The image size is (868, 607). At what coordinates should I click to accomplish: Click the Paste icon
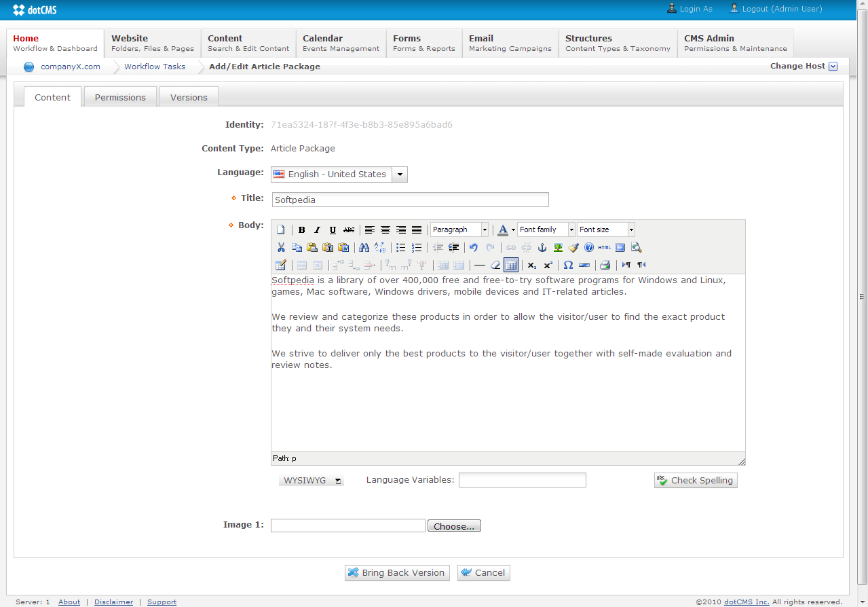click(312, 247)
